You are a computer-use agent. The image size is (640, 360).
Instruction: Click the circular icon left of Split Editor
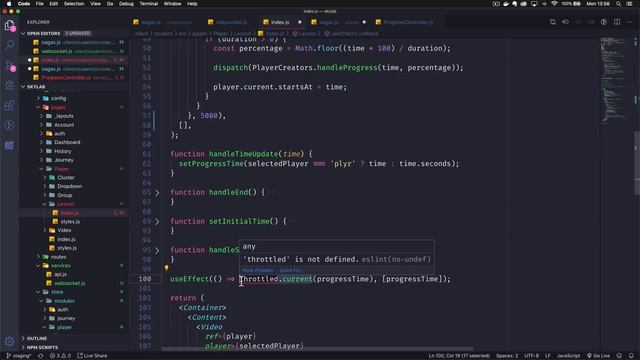click(604, 22)
